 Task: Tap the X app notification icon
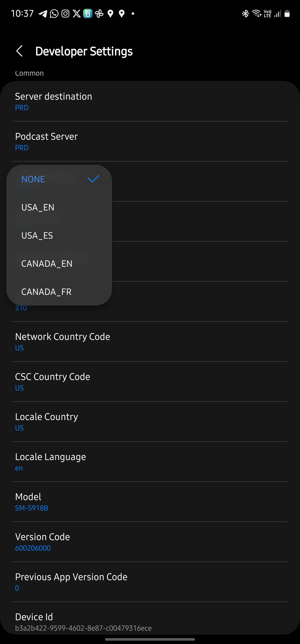coord(77,14)
